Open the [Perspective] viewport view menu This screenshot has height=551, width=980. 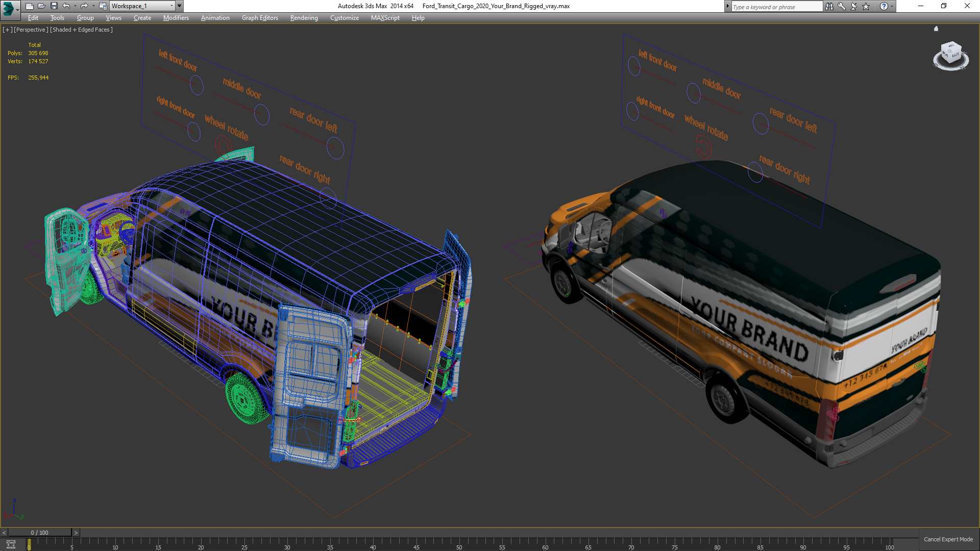point(31,30)
